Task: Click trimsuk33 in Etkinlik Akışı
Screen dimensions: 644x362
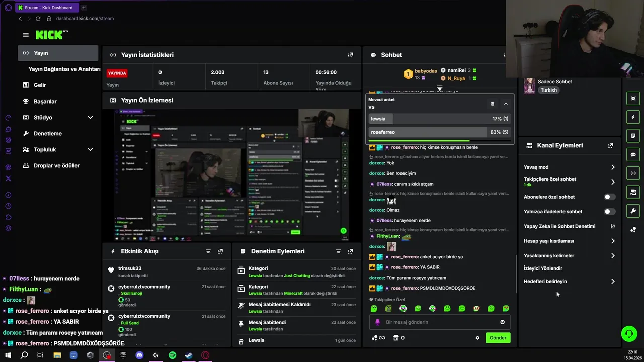Action: (x=130, y=268)
